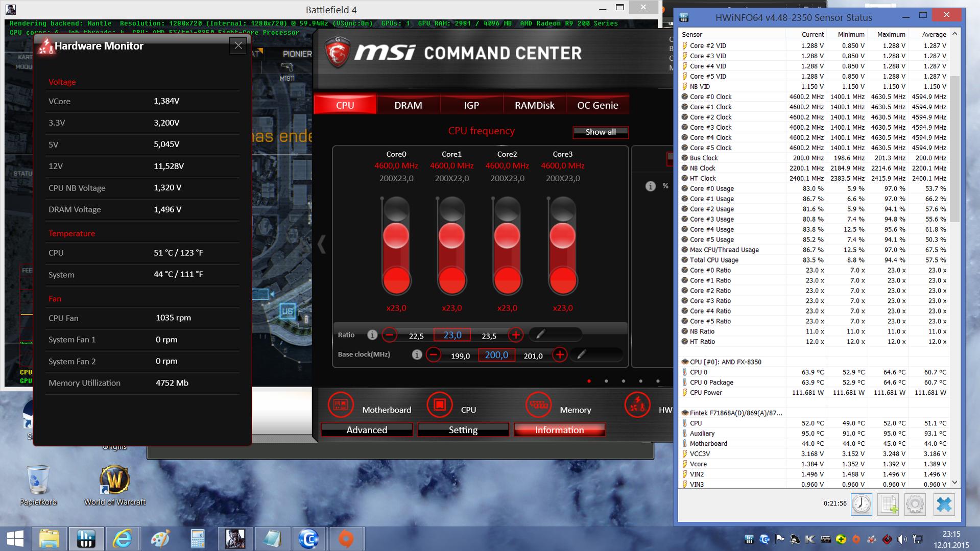This screenshot has height=551, width=980.
Task: Select NB Clock sensor row
Action: click(815, 168)
